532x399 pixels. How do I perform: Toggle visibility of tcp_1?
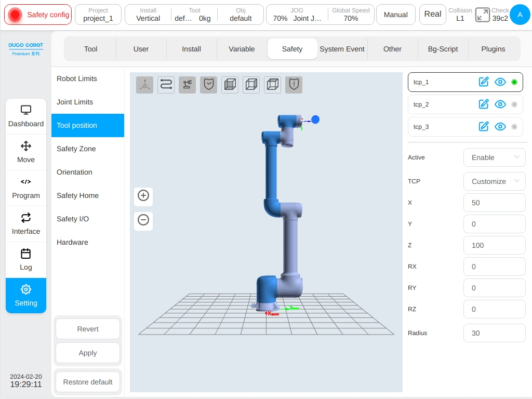(x=500, y=82)
